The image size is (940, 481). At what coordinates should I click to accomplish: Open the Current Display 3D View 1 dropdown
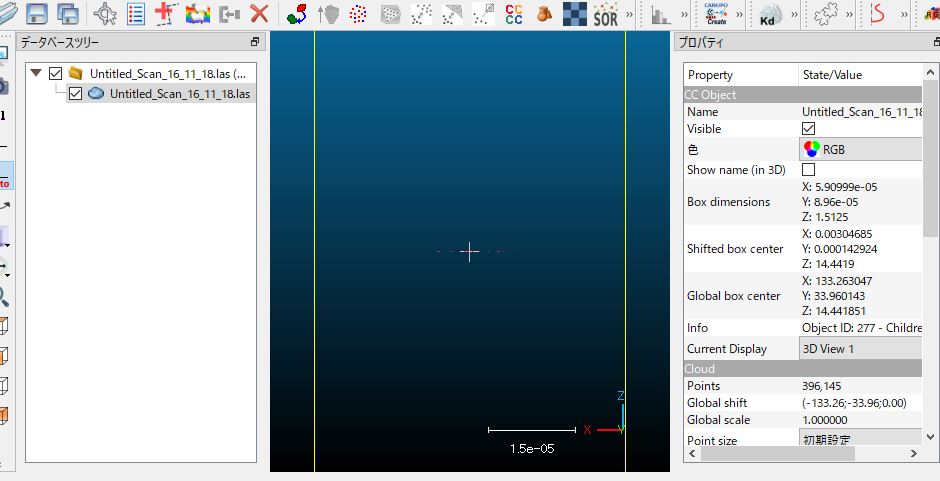pos(860,349)
